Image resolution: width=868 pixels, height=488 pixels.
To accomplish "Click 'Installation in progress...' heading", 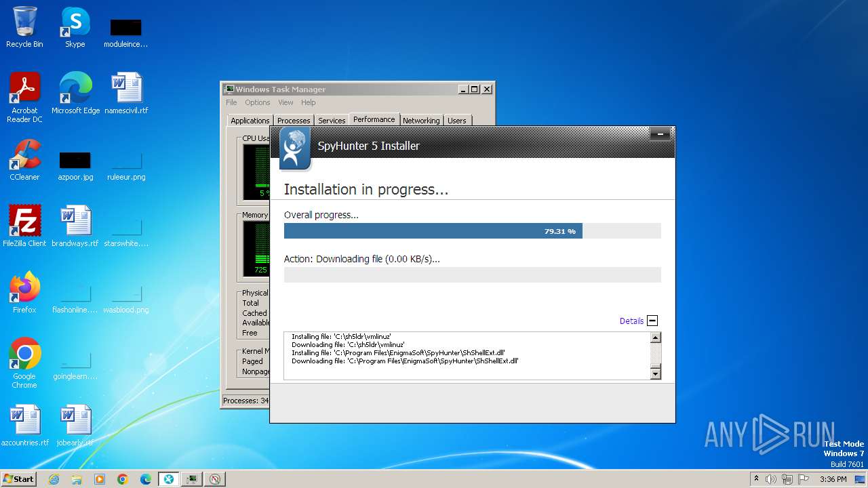I will (x=366, y=190).
